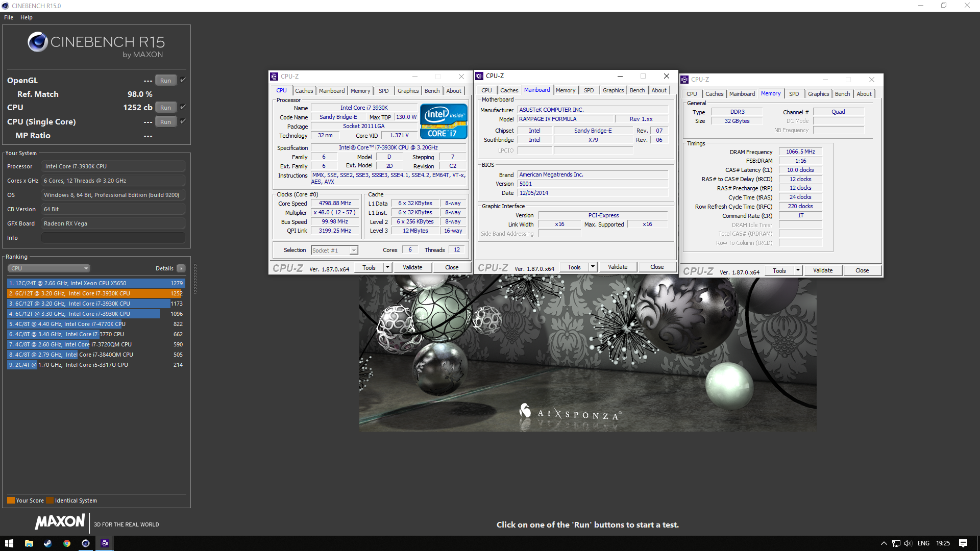Click Validate in first CPU-Z window

click(412, 267)
